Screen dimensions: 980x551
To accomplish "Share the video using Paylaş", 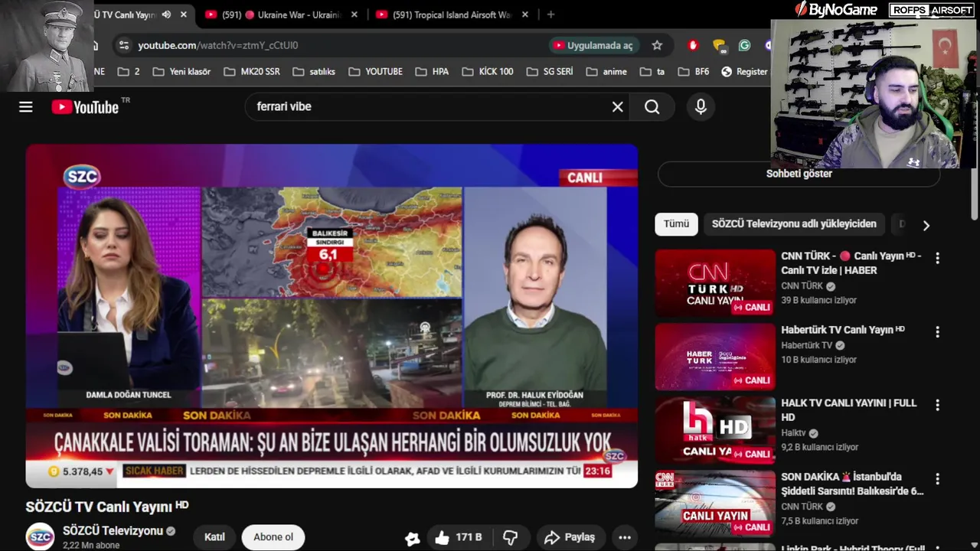I will click(x=569, y=537).
